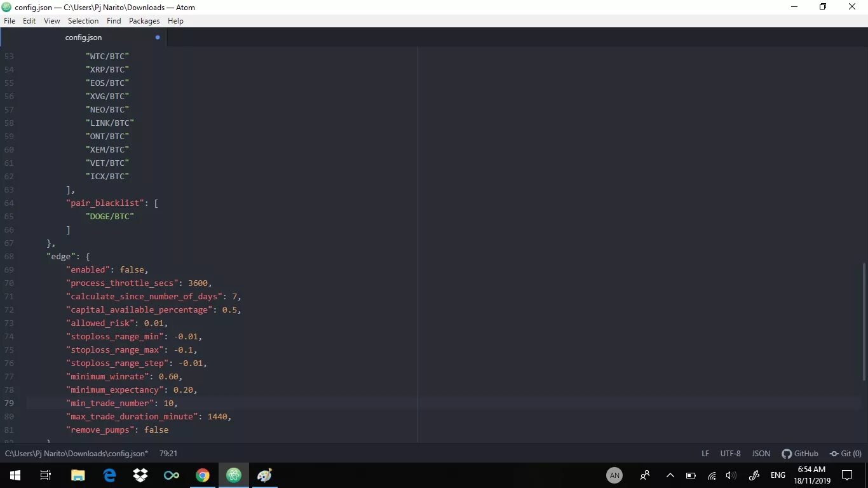Open the Paint app from the taskbar
Viewport: 868px width, 488px height.
[x=265, y=475]
